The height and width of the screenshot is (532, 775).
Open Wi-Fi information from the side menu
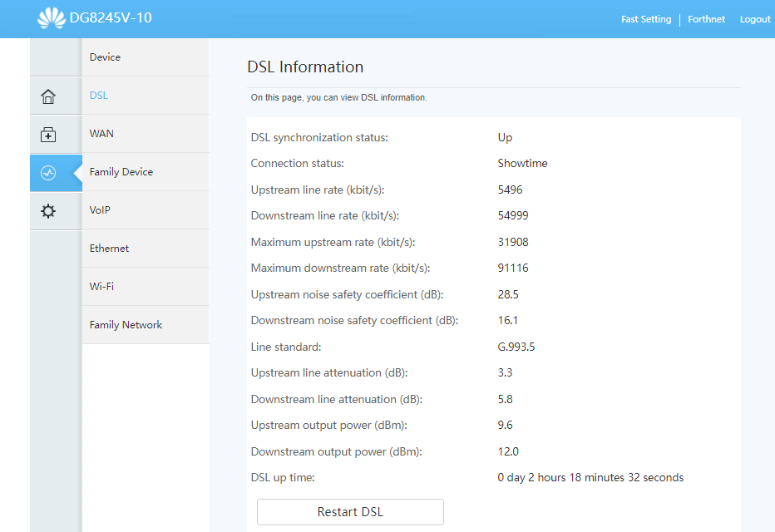click(101, 287)
